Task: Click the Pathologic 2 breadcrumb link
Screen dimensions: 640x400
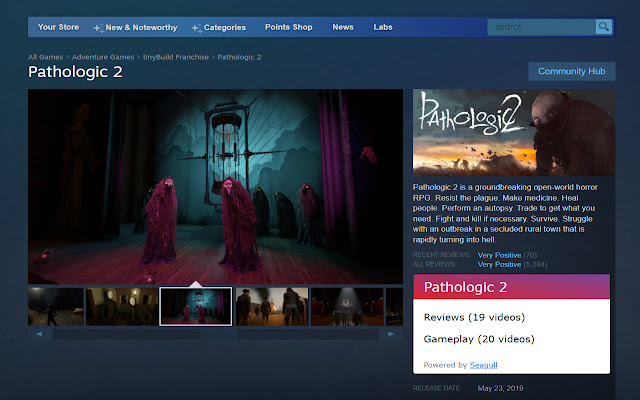Action: (239, 57)
